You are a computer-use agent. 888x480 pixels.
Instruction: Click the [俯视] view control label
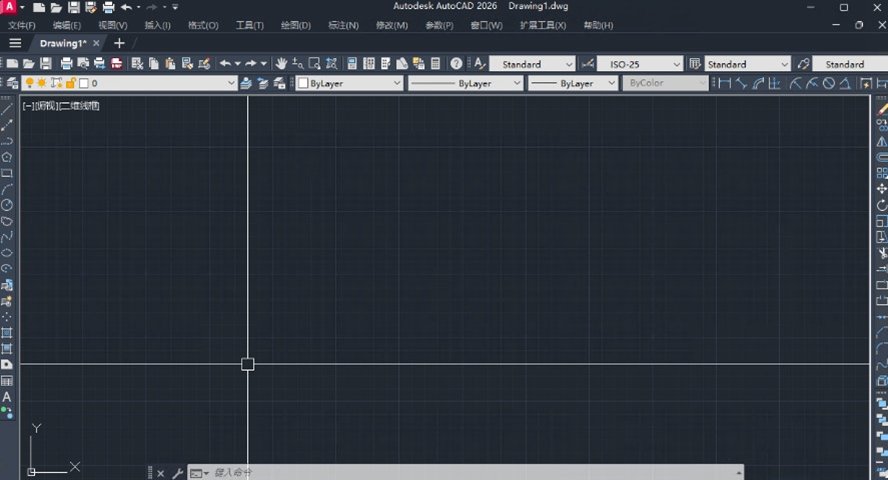point(46,106)
